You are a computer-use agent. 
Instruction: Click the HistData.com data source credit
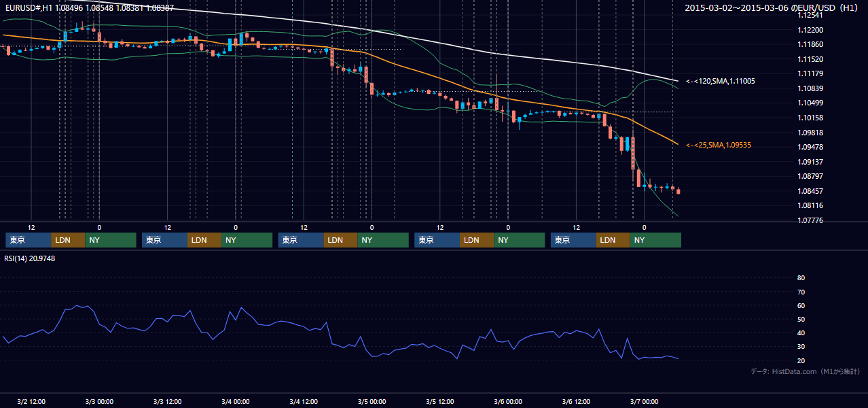[x=805, y=371]
